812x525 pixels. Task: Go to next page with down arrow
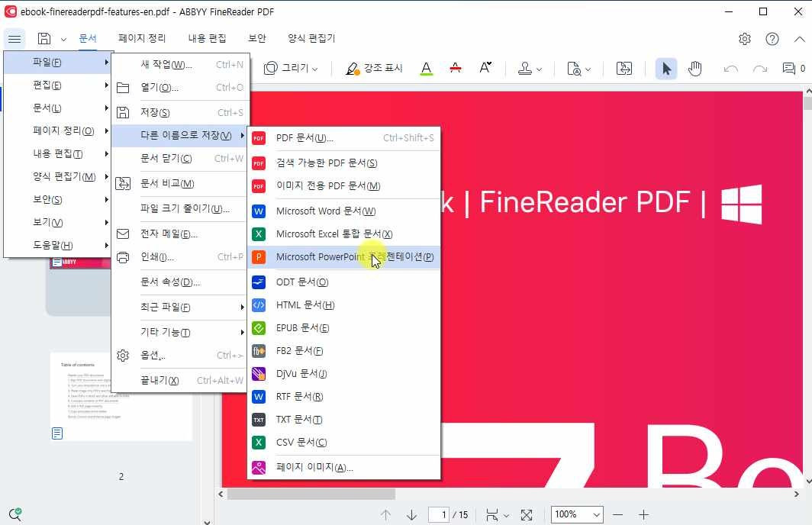tap(411, 514)
